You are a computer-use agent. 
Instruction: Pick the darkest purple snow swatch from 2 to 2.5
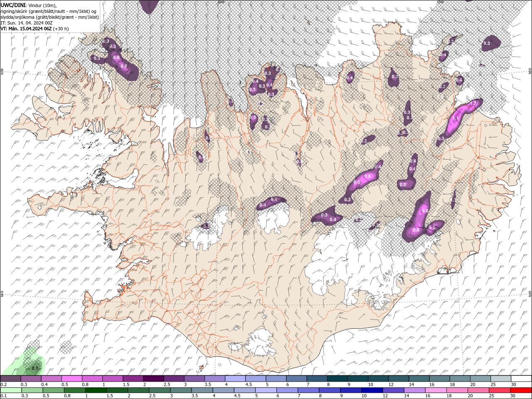point(153,378)
